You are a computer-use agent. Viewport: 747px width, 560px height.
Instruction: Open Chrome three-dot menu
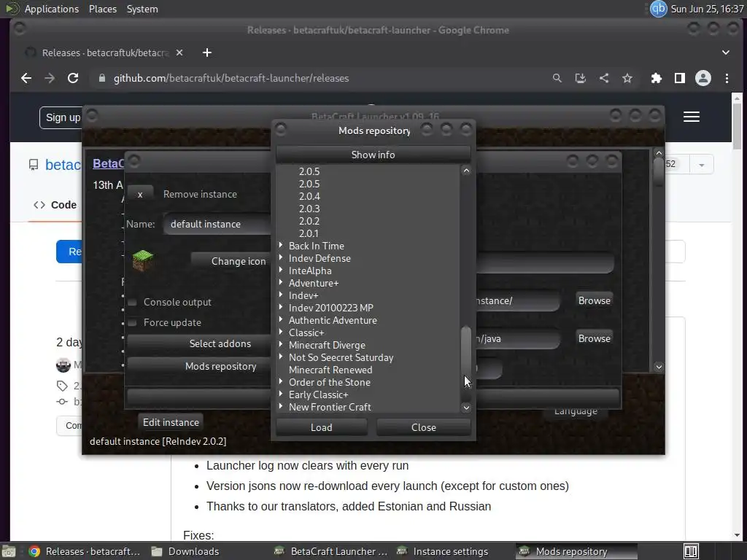tap(727, 78)
